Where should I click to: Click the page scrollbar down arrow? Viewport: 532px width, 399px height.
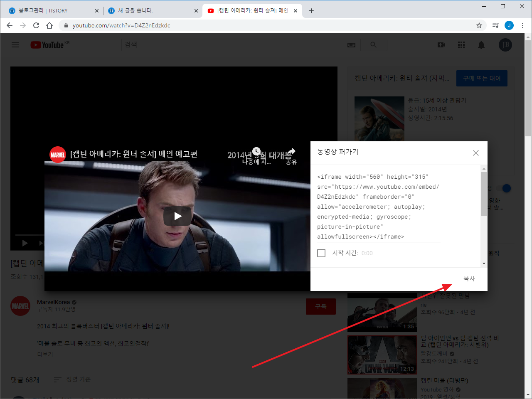pos(528,395)
